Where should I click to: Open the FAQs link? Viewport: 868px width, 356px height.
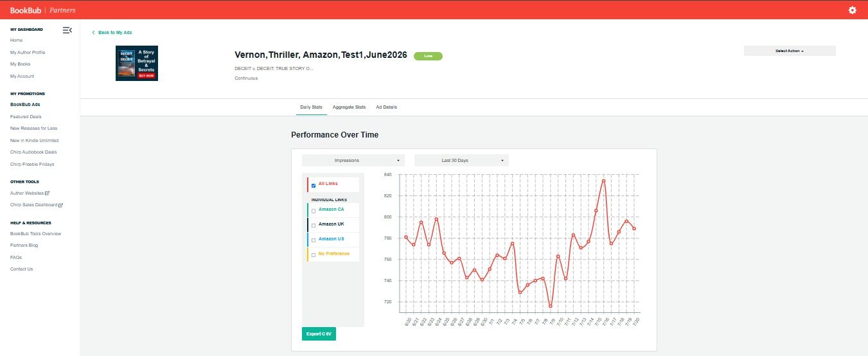[x=16, y=257]
